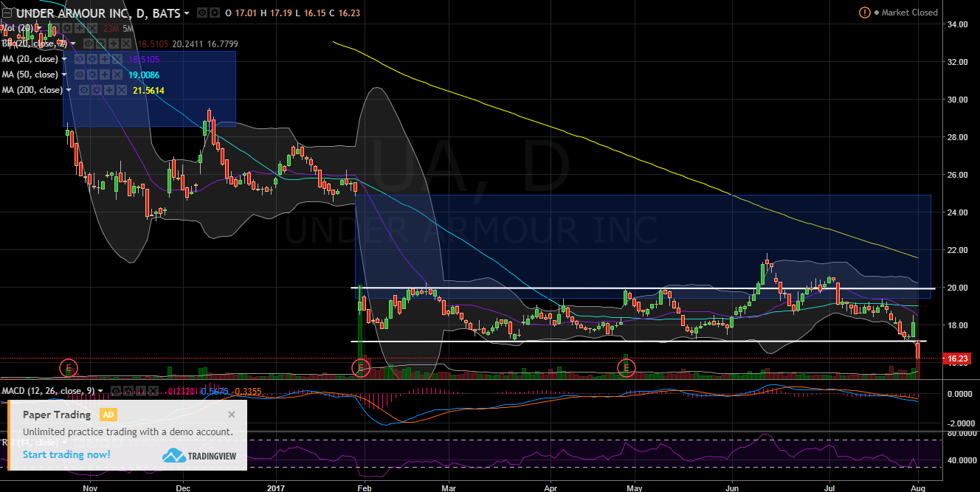Click the first earnings 'E' marker near November
Viewport: 980px width, 492px height.
(x=68, y=367)
